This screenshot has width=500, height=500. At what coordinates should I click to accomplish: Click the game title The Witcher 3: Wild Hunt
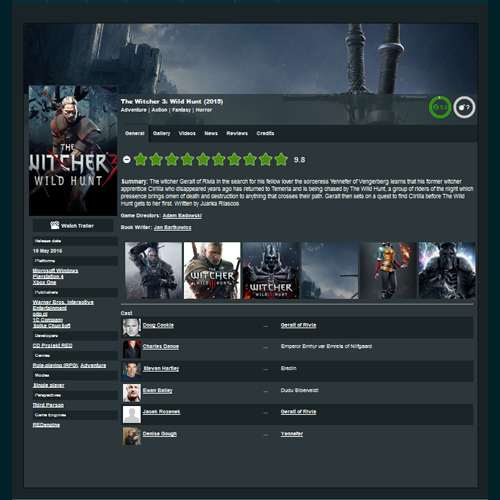click(172, 101)
